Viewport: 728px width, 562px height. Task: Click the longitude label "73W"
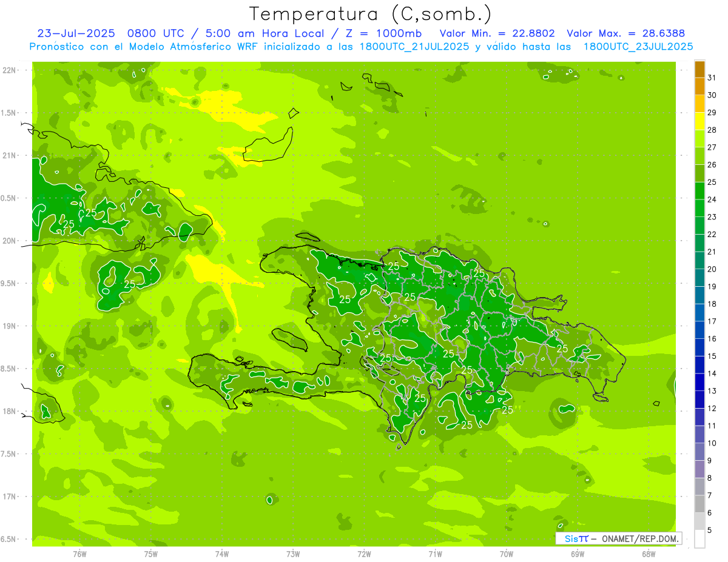[293, 554]
